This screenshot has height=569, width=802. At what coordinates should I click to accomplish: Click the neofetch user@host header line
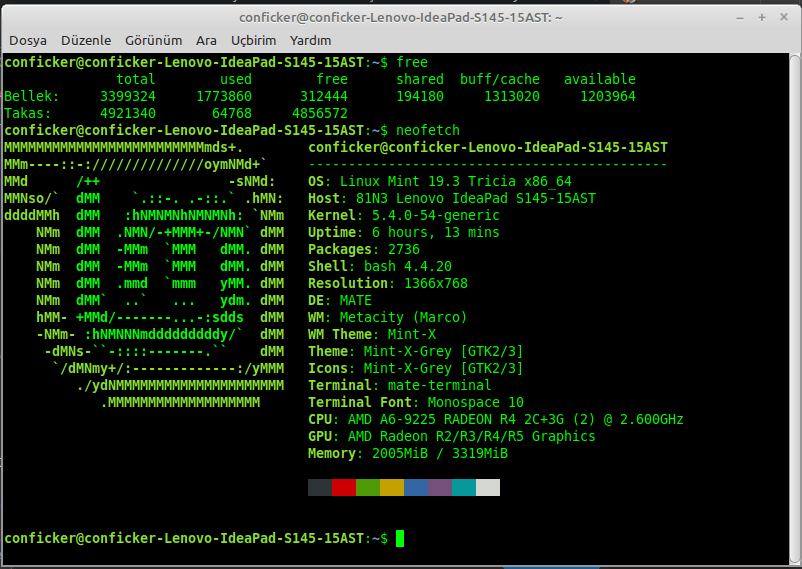[488, 147]
